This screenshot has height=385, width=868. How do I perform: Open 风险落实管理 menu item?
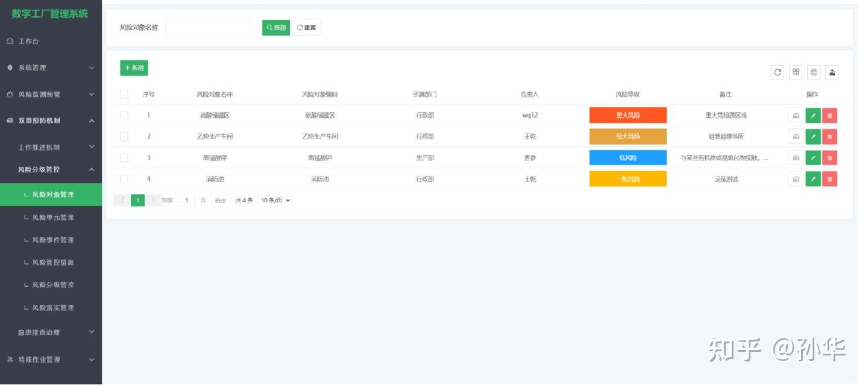pos(51,307)
